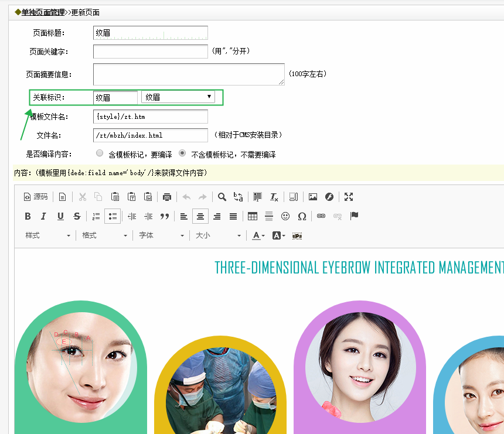Click the redo arrow icon
This screenshot has width=504, height=434.
(203, 197)
